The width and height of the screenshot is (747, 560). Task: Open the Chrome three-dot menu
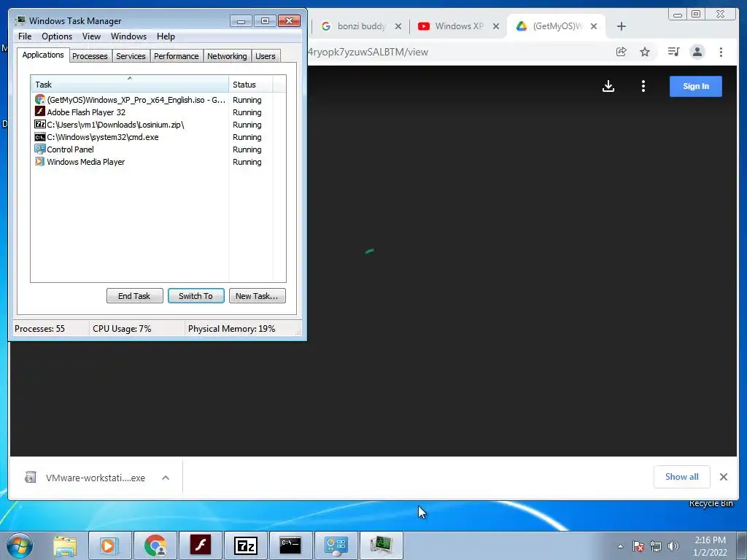pos(721,52)
